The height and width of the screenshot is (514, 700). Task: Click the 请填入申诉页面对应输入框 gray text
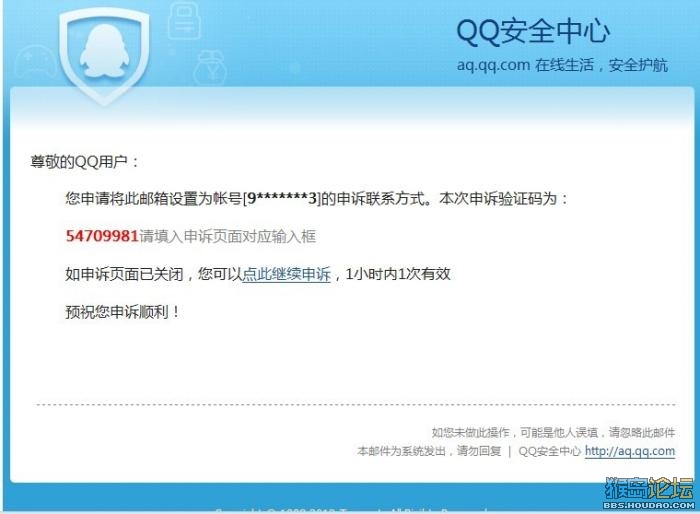tap(227, 236)
